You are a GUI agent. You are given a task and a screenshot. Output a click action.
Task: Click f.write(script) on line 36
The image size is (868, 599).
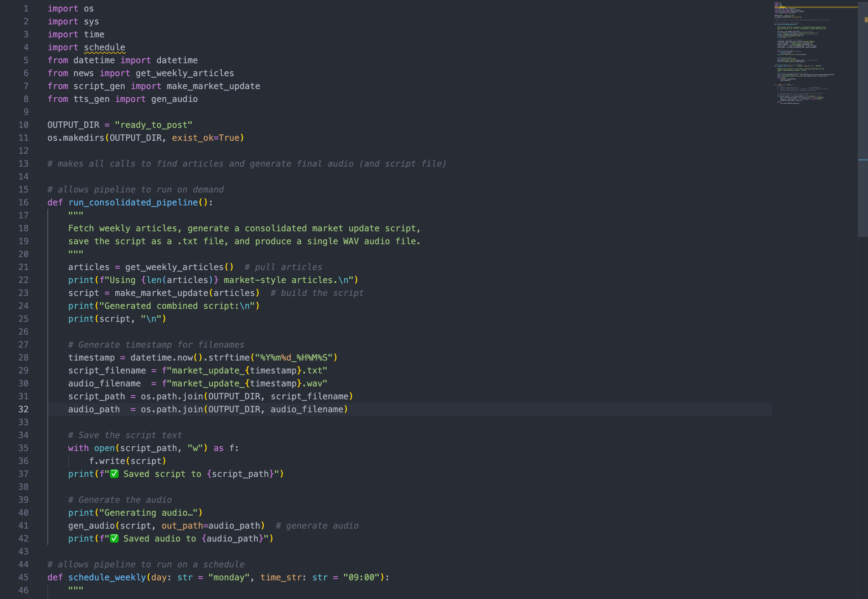pyautogui.click(x=128, y=461)
